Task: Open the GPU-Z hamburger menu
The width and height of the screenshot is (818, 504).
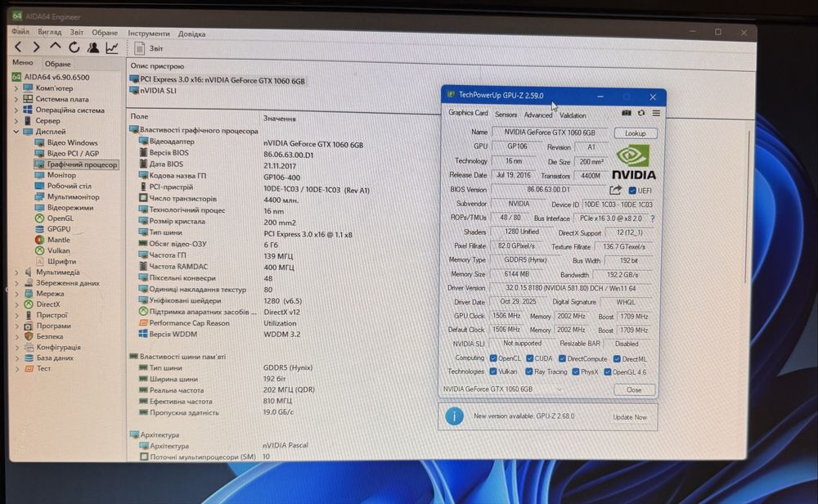Action: coord(656,113)
